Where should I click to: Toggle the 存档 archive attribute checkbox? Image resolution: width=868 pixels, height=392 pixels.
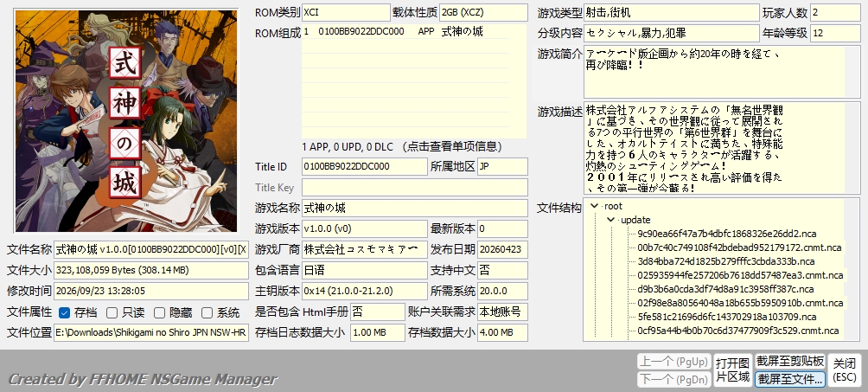point(64,312)
